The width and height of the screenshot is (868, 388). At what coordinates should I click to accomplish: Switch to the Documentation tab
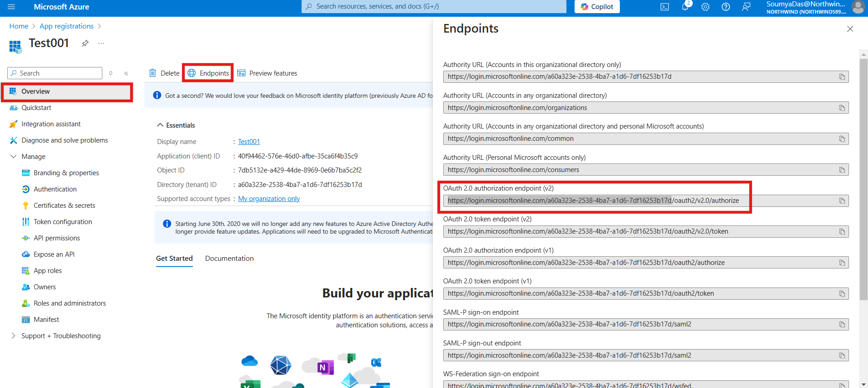[229, 259]
